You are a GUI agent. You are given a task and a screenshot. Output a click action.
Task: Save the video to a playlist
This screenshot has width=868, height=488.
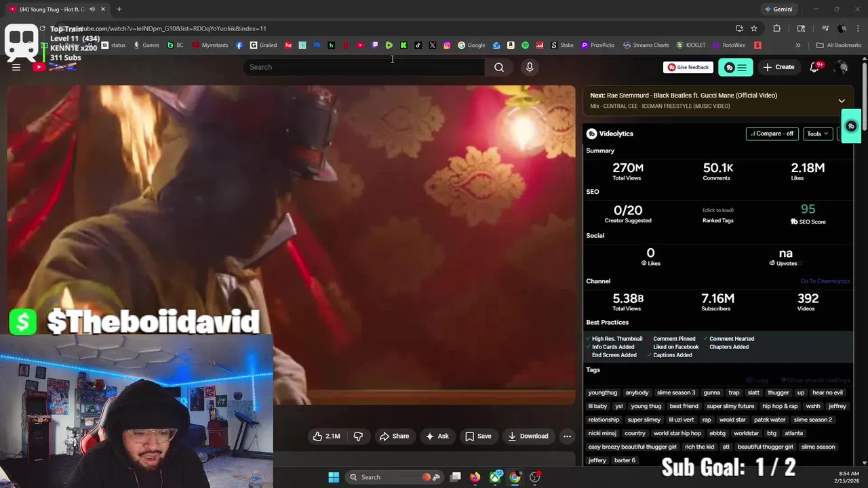478,436
